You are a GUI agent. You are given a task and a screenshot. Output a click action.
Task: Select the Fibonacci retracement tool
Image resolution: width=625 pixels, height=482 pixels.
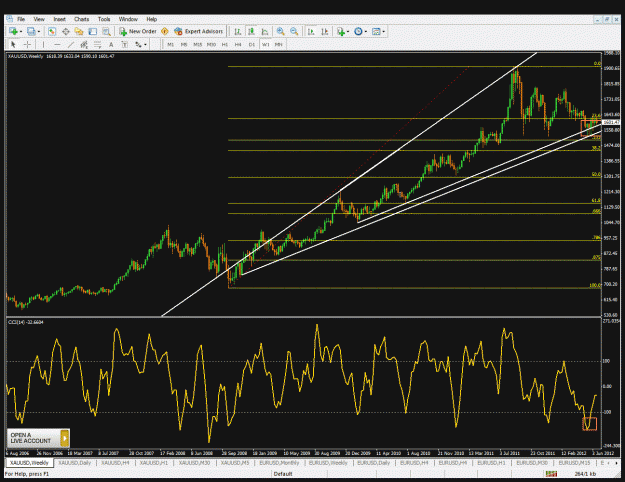pos(98,44)
